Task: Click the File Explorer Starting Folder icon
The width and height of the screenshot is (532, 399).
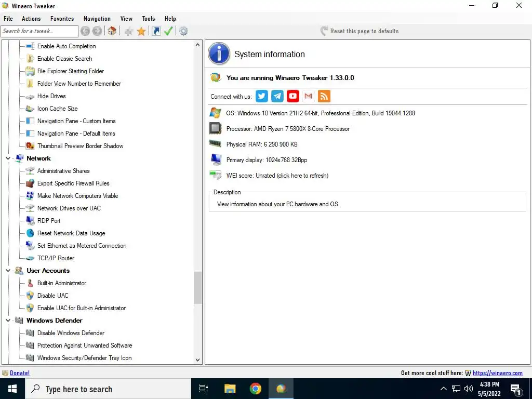Action: point(30,71)
